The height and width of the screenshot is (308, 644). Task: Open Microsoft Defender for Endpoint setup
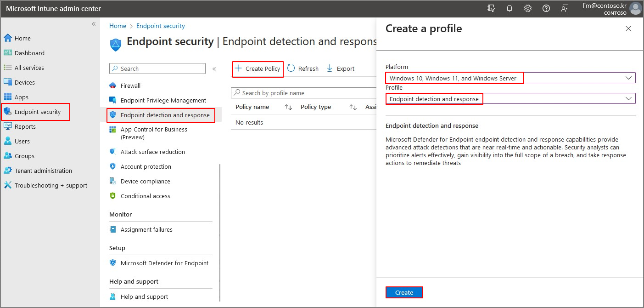(164, 263)
